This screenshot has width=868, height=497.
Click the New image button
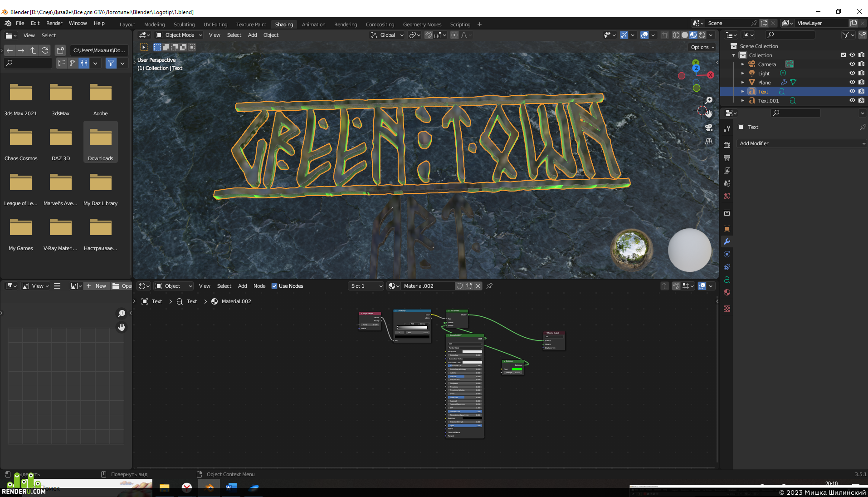(97, 286)
